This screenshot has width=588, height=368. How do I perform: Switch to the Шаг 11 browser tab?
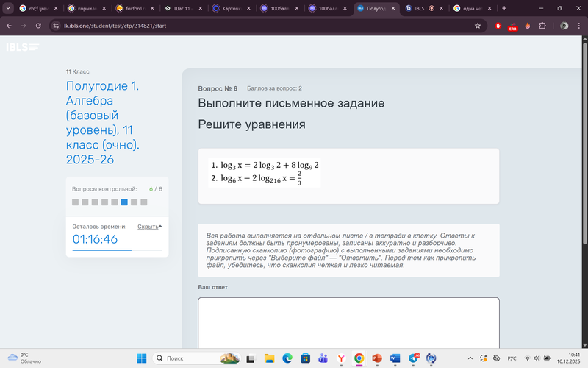click(182, 8)
